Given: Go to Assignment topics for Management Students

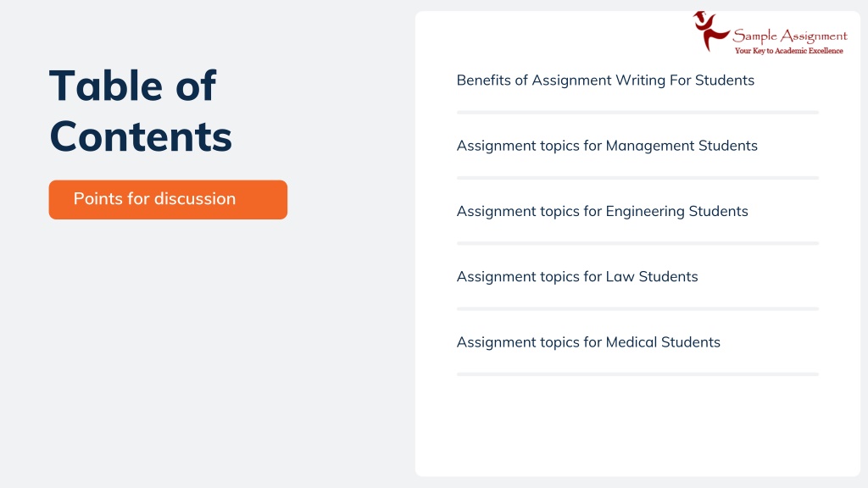Looking at the screenshot, I should (607, 146).
